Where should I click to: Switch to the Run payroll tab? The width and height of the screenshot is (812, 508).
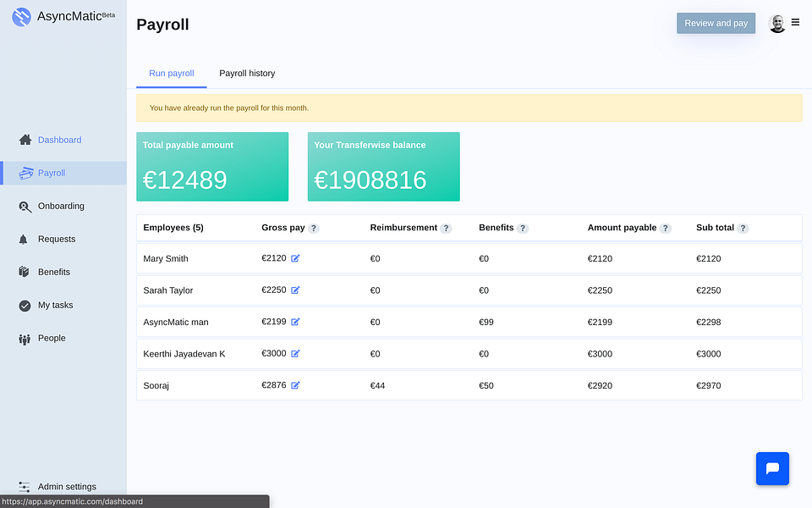(172, 74)
